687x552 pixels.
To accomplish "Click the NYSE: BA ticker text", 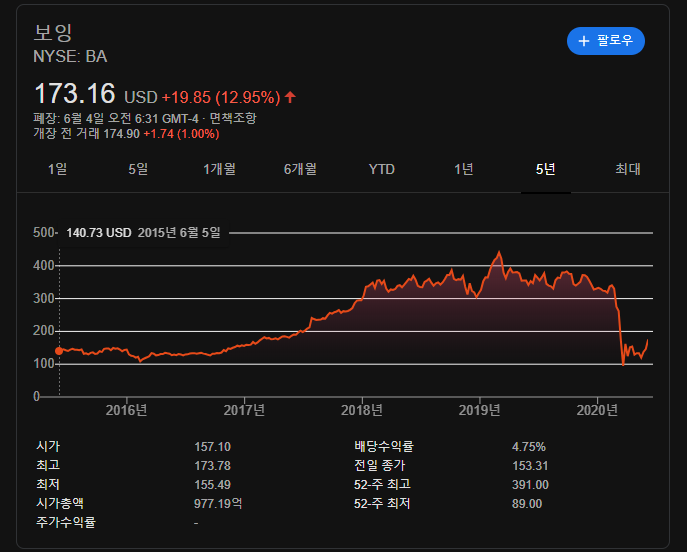I will tap(70, 57).
